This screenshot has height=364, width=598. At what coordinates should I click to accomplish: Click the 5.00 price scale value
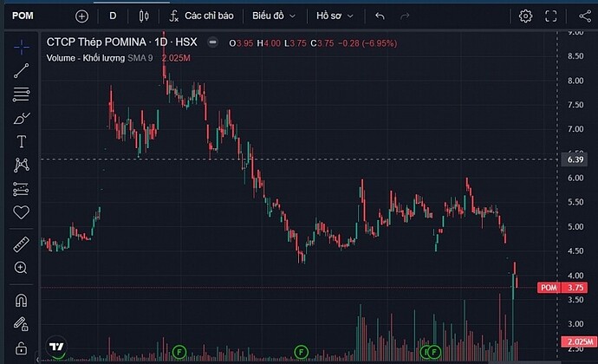coord(575,227)
